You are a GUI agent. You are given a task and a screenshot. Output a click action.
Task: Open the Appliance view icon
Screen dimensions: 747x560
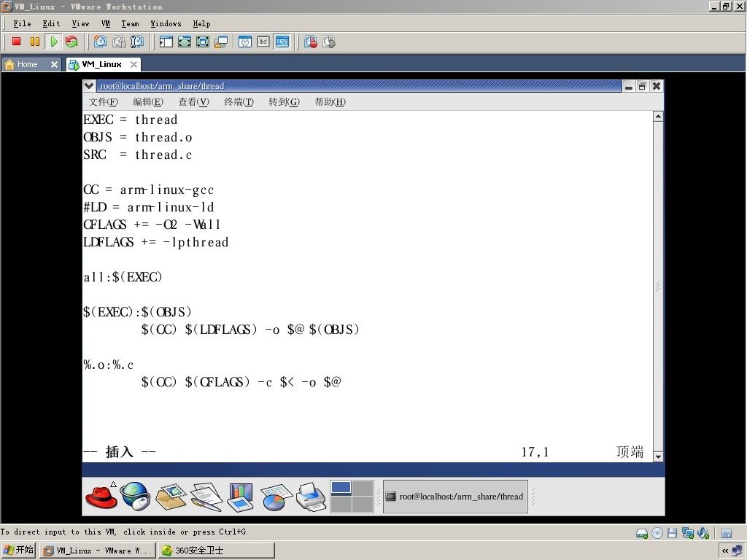[x=263, y=42]
